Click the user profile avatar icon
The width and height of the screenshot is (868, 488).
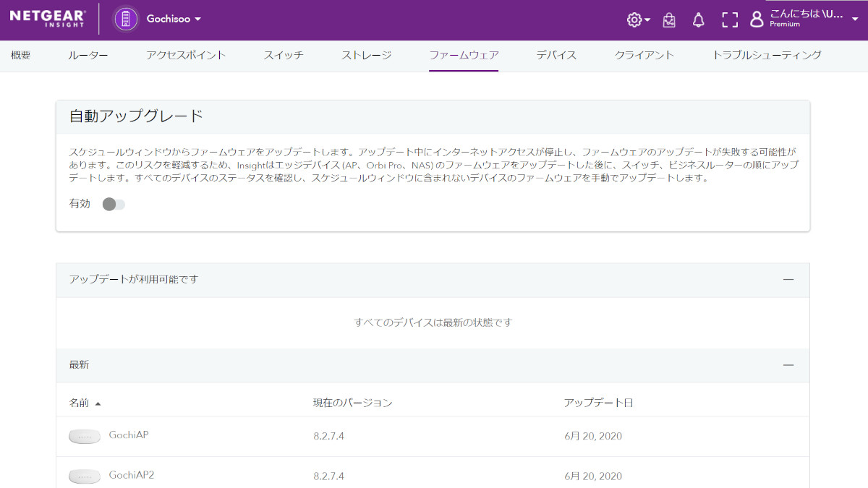[757, 20]
